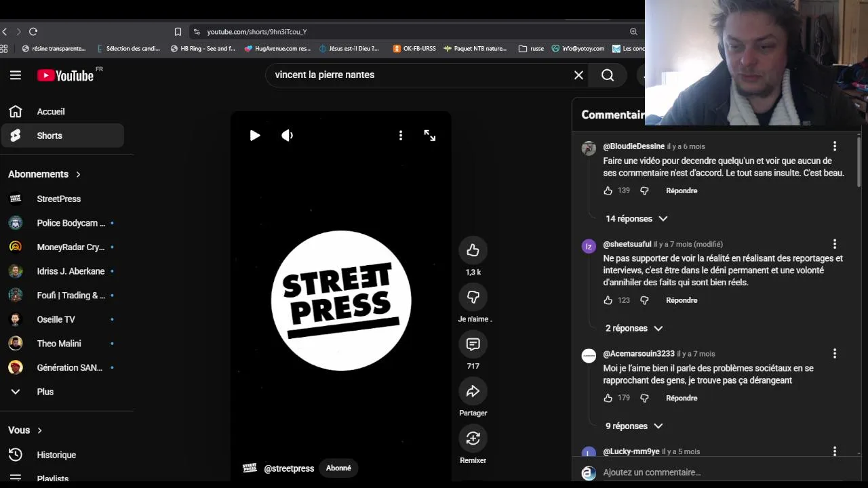The width and height of the screenshot is (868, 488).
Task: Open Playlists in the sidebar
Action: (62, 479)
